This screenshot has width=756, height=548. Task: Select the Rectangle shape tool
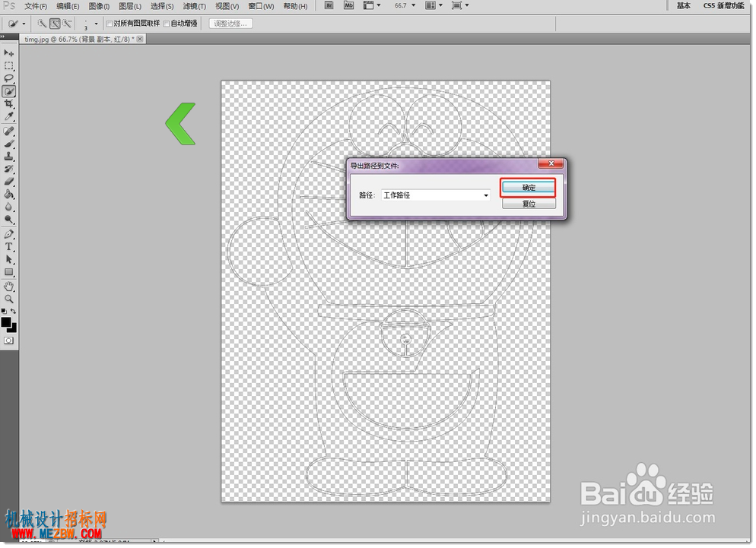(8, 272)
